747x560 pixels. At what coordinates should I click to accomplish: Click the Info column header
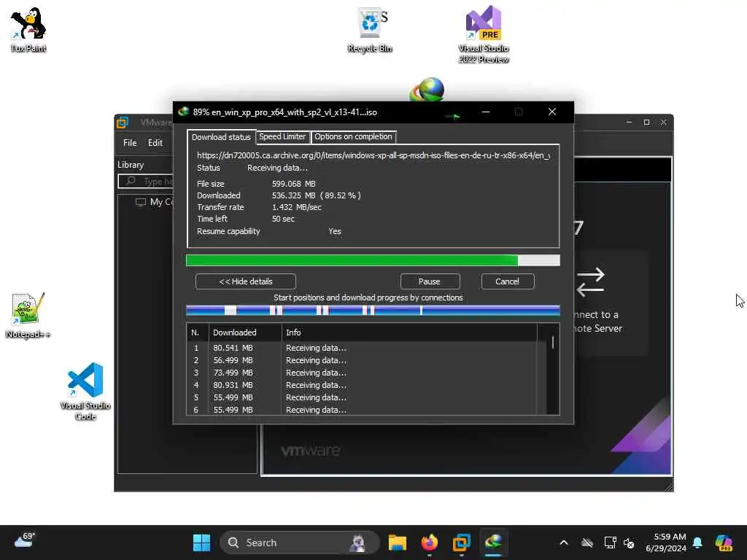point(409,332)
